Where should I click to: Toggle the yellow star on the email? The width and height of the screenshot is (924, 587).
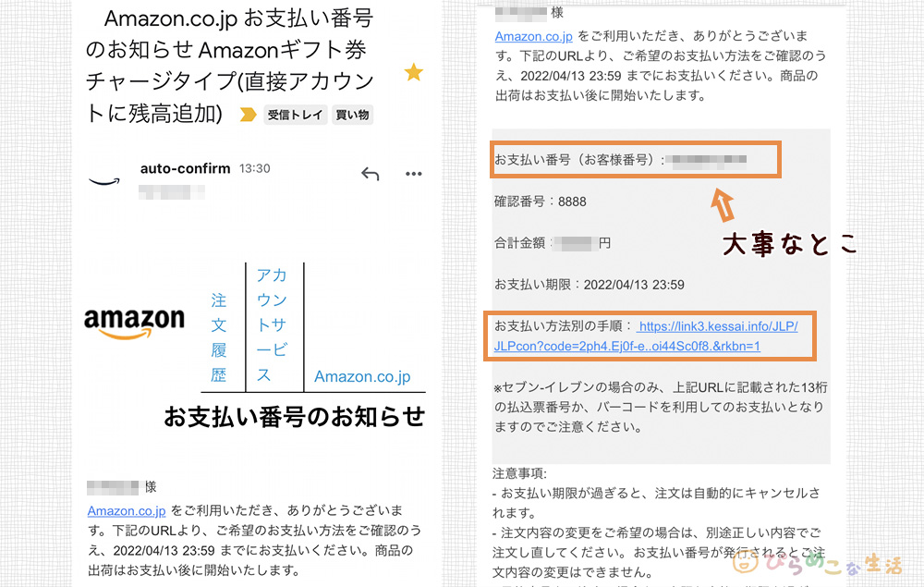414,72
